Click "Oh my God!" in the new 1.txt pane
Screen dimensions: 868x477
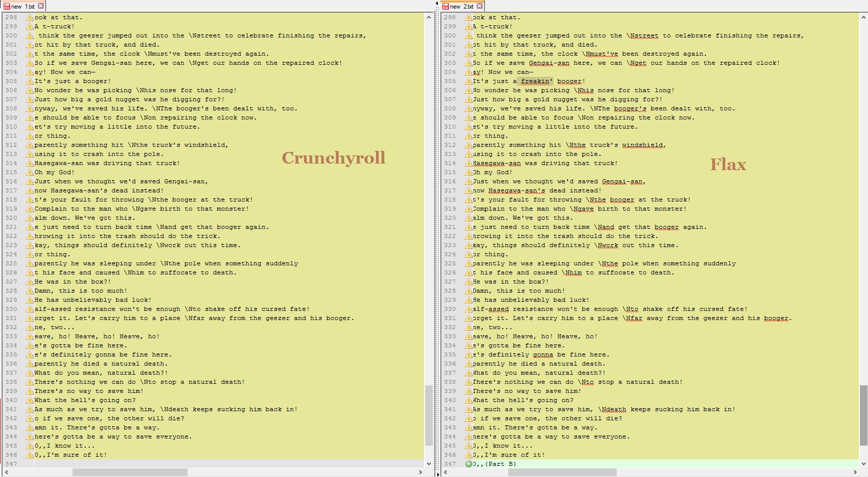point(54,172)
